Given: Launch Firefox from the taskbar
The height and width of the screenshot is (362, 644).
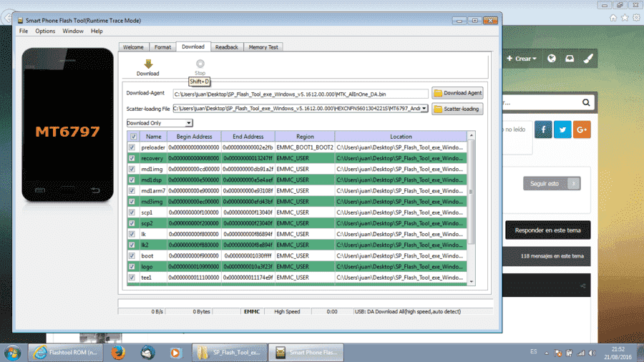Looking at the screenshot, I should 118,353.
